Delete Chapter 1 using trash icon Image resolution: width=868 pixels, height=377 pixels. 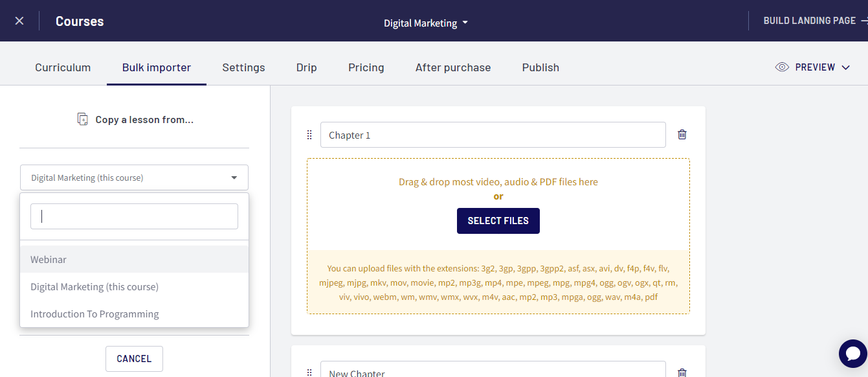(x=682, y=135)
